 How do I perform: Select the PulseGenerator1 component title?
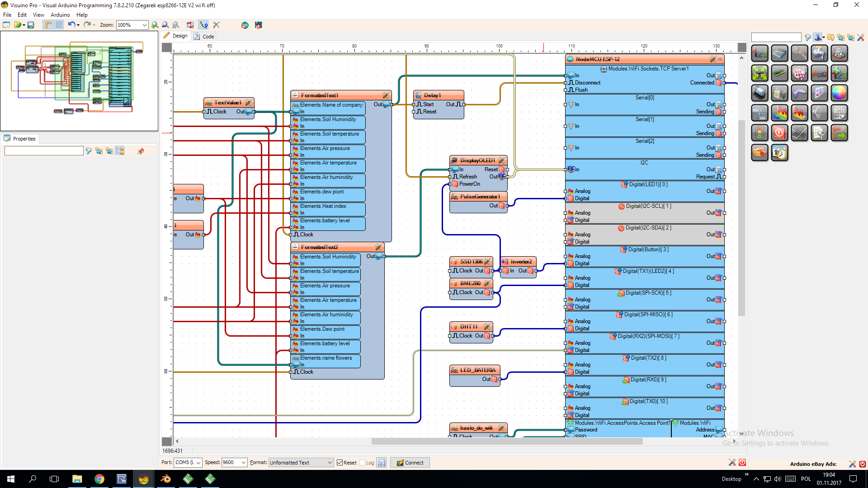(x=480, y=197)
